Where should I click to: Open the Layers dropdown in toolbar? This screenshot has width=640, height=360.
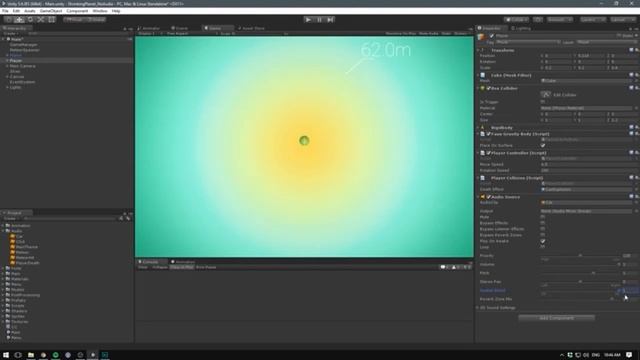tap(593, 20)
